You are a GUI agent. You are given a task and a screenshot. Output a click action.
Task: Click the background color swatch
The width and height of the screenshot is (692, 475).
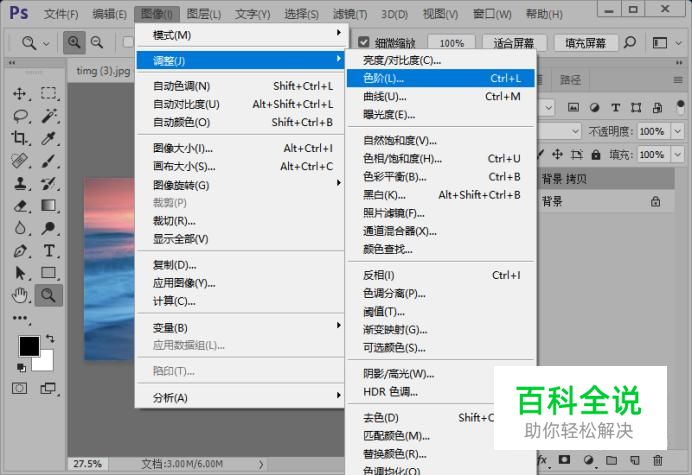(46, 363)
